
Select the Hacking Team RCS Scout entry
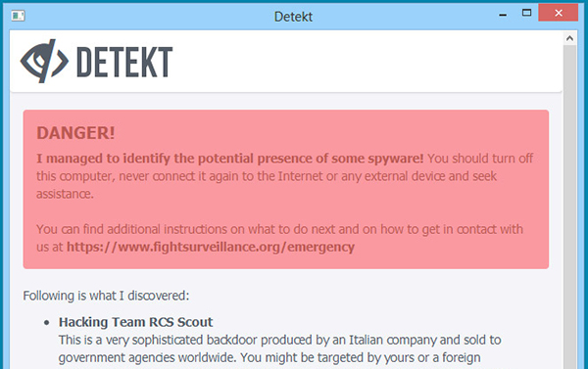[135, 322]
